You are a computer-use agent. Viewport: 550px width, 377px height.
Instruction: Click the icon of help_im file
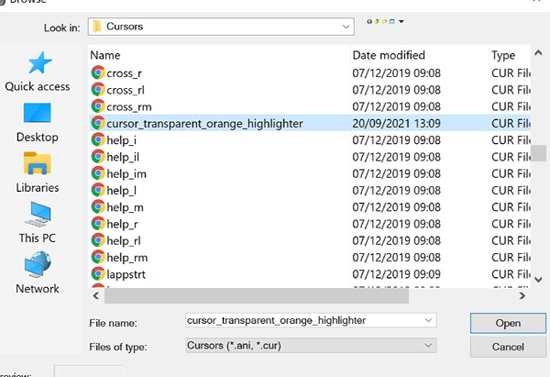98,174
